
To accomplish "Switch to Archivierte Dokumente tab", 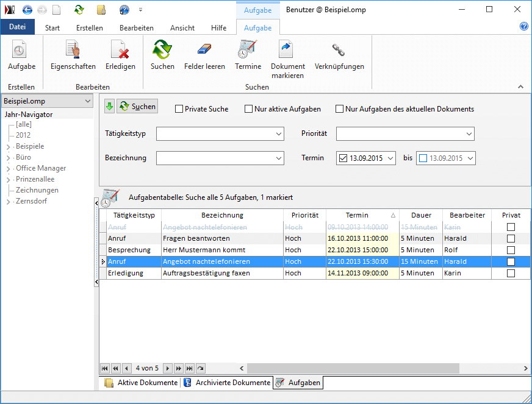I will [x=226, y=383].
